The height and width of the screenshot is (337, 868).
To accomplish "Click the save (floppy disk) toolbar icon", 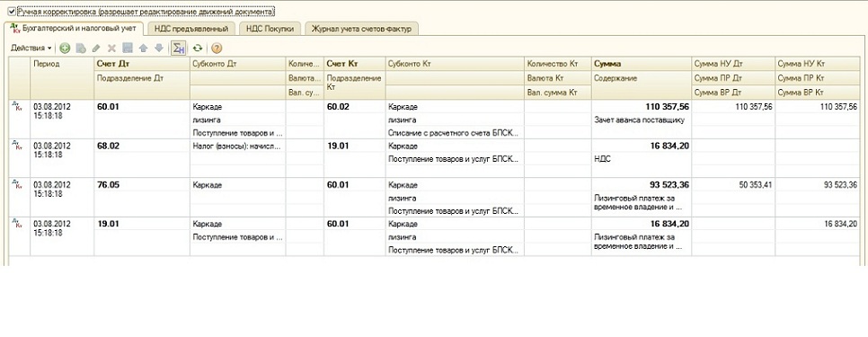I will click(128, 49).
